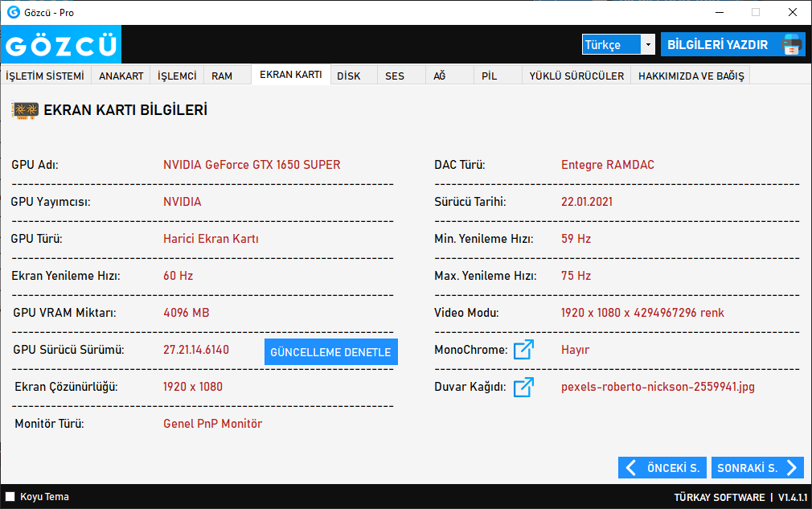Click the Video Modu value with 4294967296 renk
Image resolution: width=812 pixels, height=509 pixels.
pyautogui.click(x=642, y=313)
